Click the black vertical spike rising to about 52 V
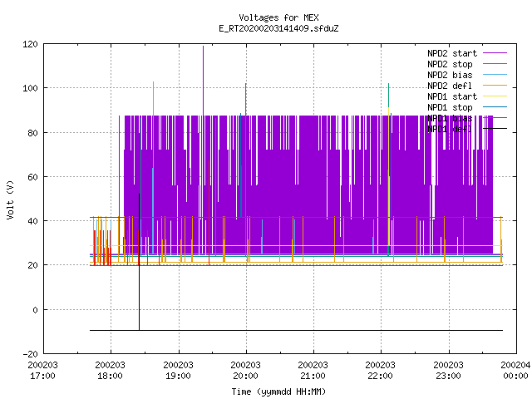Image resolution: width=532 pixels, height=399 pixels. (139, 261)
